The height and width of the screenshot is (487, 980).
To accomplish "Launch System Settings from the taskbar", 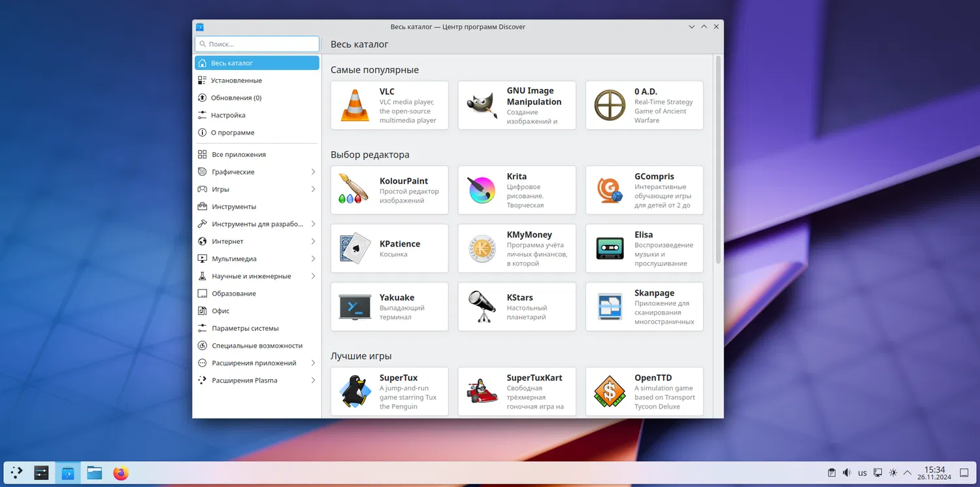I will point(41,473).
